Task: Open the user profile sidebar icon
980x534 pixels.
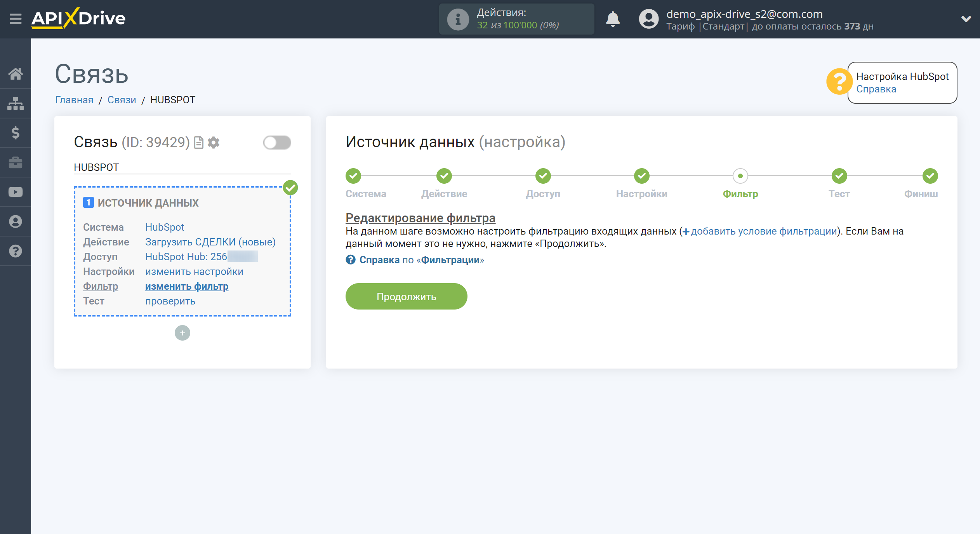Action: click(x=16, y=221)
